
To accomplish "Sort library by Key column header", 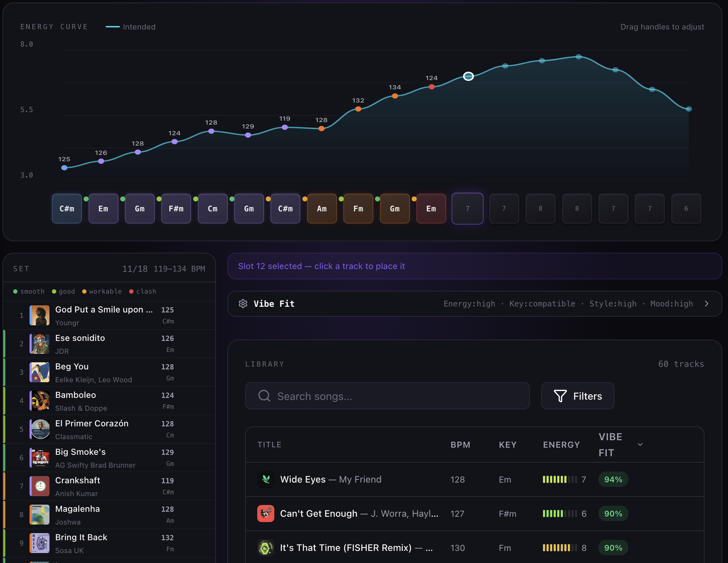I will (508, 444).
